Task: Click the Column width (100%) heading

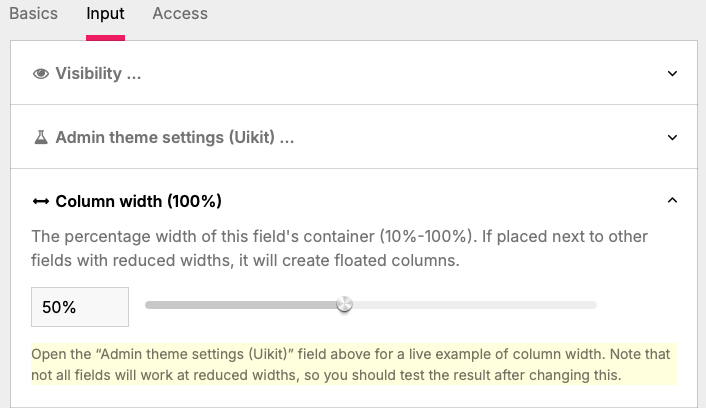Action: click(139, 201)
